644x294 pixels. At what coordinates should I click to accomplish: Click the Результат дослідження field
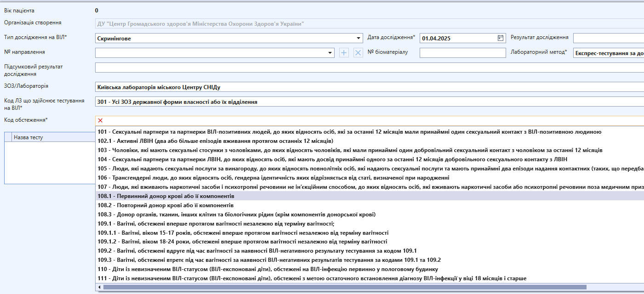609,38
